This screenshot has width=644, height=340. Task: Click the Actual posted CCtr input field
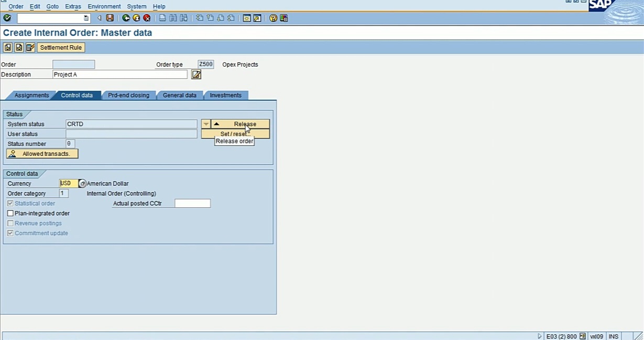point(192,204)
